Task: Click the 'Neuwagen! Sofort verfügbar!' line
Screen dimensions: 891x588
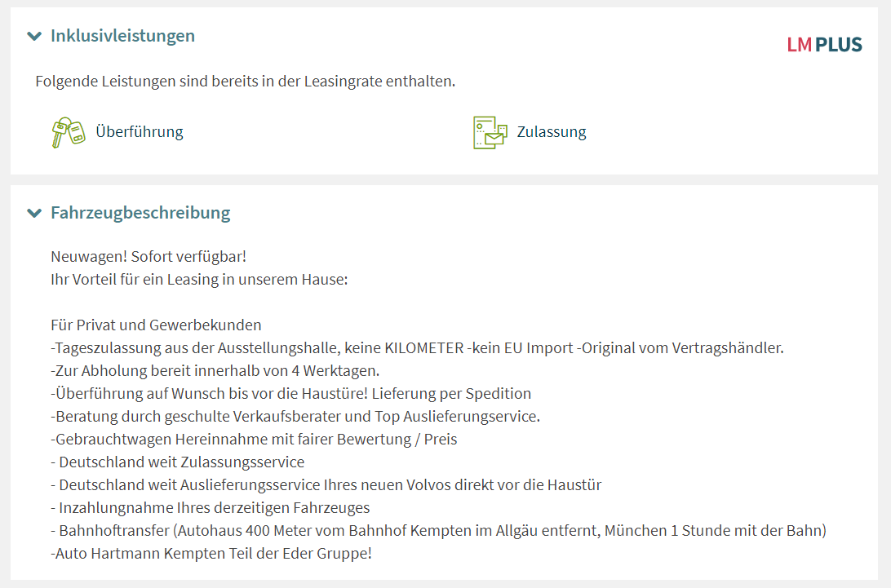Action: (148, 256)
